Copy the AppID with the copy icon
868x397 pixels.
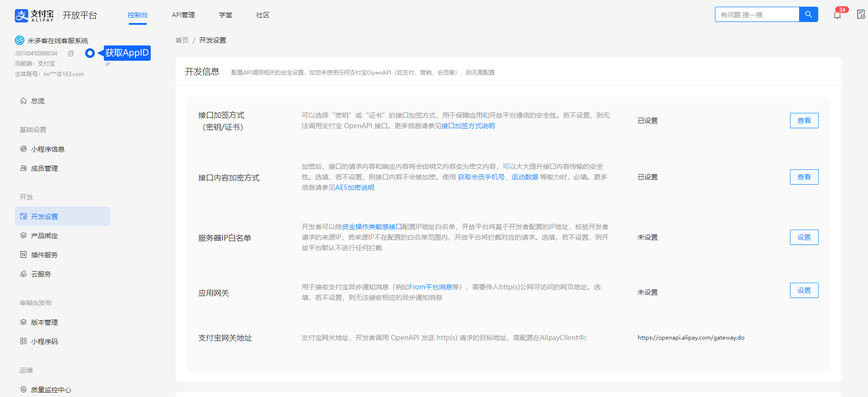pyautogui.click(x=71, y=54)
